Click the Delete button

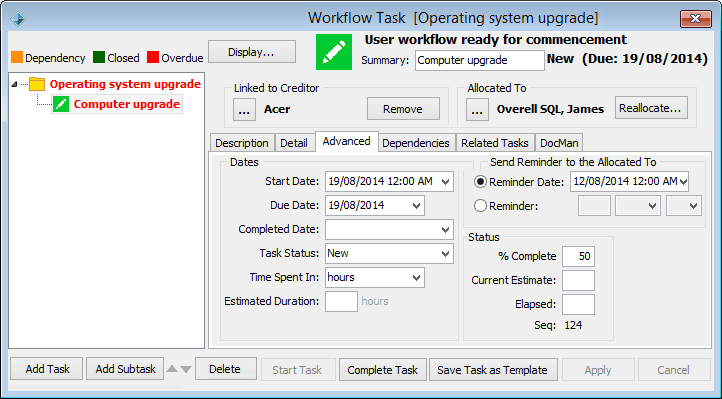coord(225,369)
